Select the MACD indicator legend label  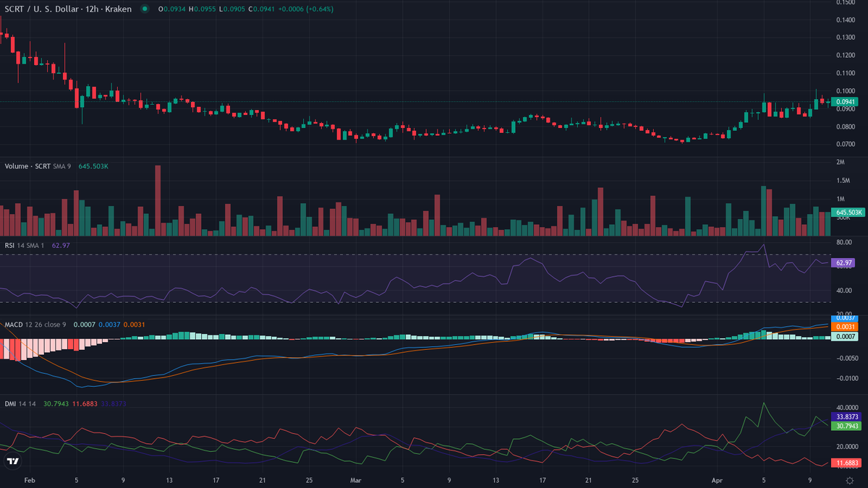(14, 325)
